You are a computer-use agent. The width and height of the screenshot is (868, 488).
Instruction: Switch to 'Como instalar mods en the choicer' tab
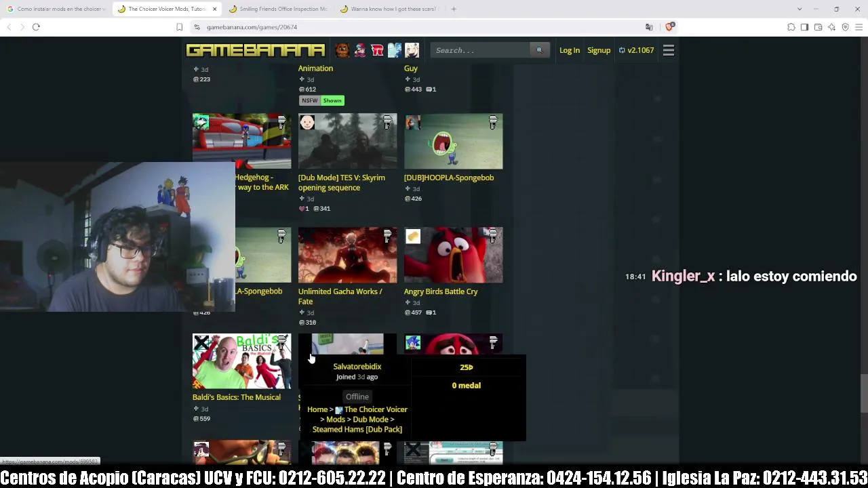(x=58, y=9)
